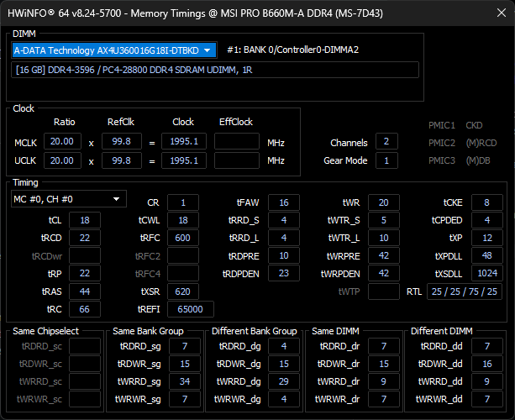Click the tRFC value 600

tap(183, 238)
